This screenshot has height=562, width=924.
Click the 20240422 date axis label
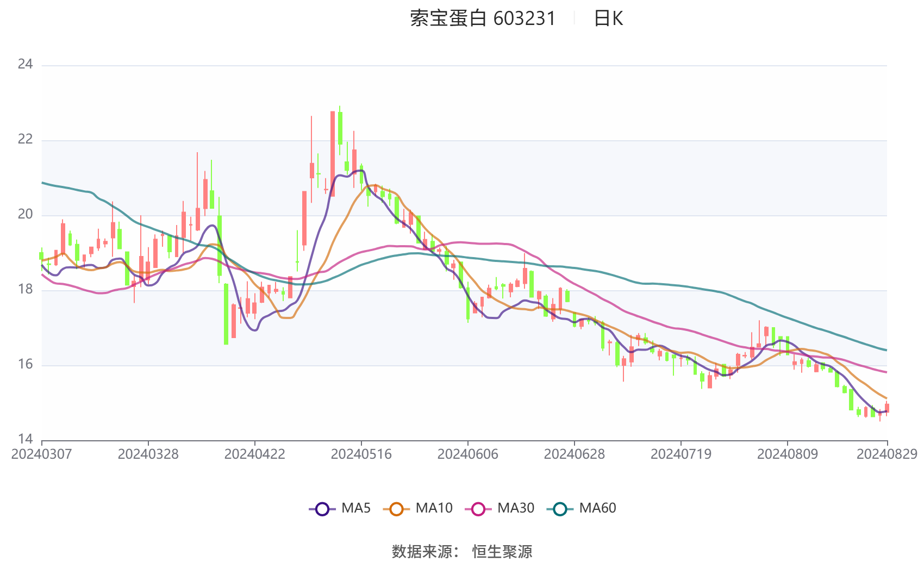[x=254, y=454]
